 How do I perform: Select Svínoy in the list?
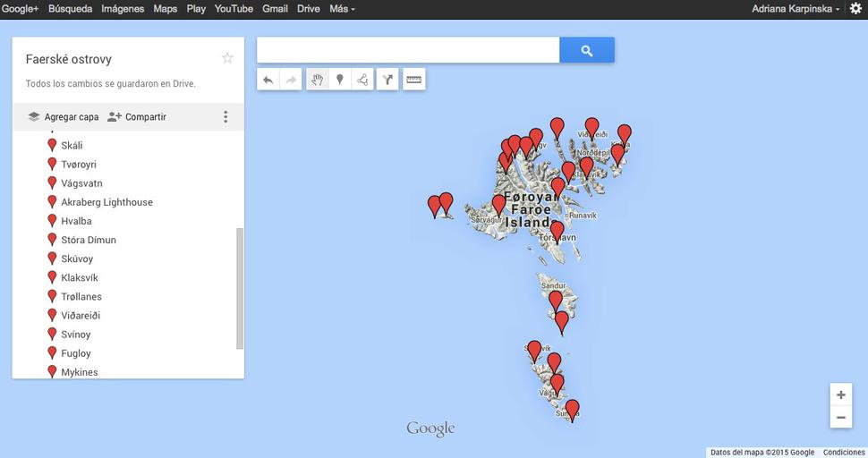(76, 335)
